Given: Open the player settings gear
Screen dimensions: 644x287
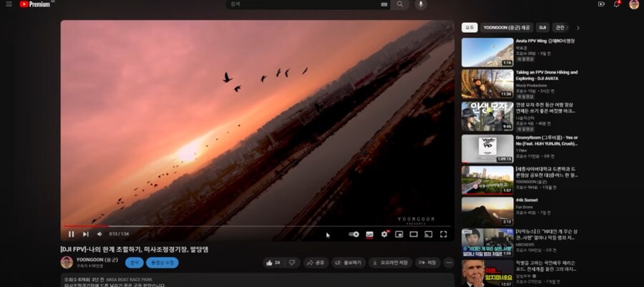Looking at the screenshot, I should coord(384,234).
